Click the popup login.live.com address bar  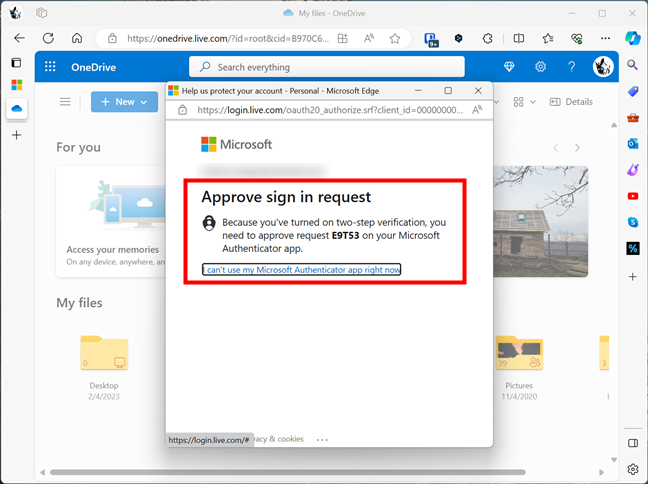point(330,110)
